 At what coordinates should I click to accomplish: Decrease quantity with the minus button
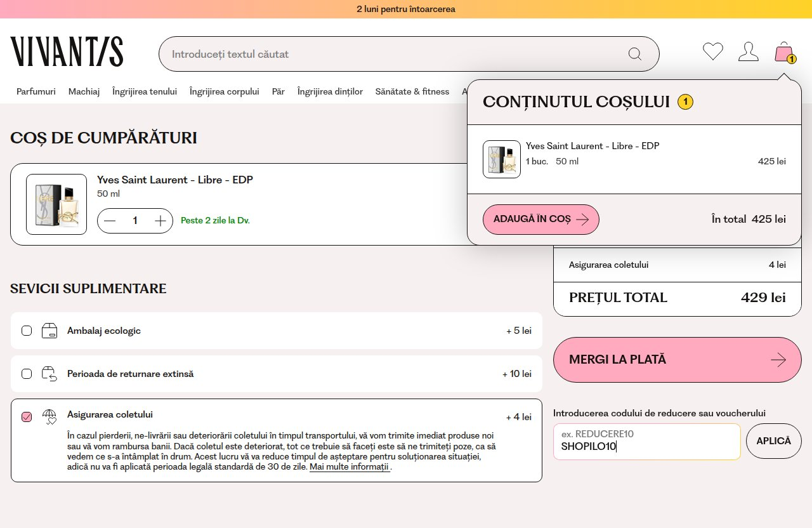pyautogui.click(x=110, y=221)
